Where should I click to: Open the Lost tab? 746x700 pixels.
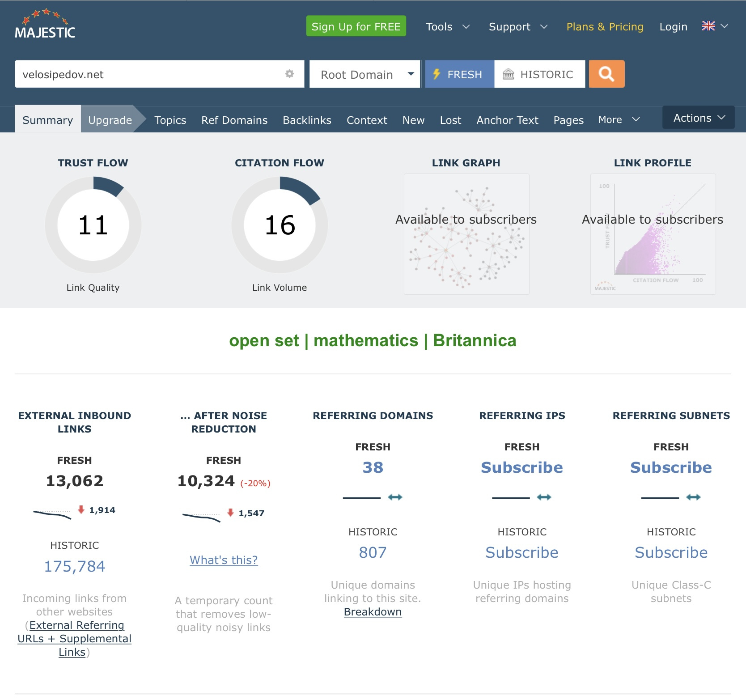coord(450,120)
